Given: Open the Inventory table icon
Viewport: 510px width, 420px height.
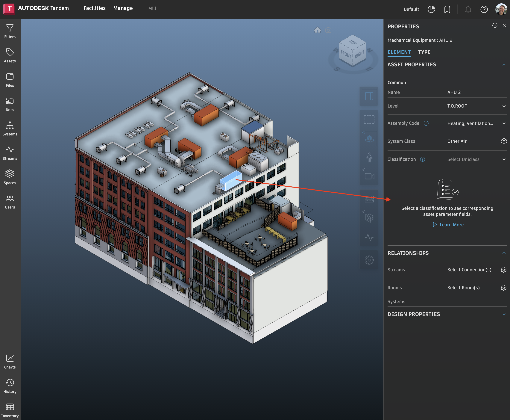Looking at the screenshot, I should pyautogui.click(x=10, y=410).
